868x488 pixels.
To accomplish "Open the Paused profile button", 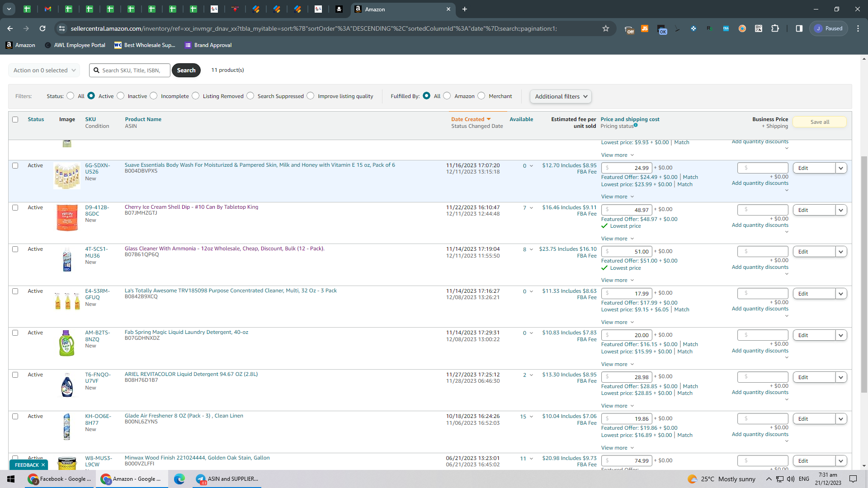I will click(829, 28).
